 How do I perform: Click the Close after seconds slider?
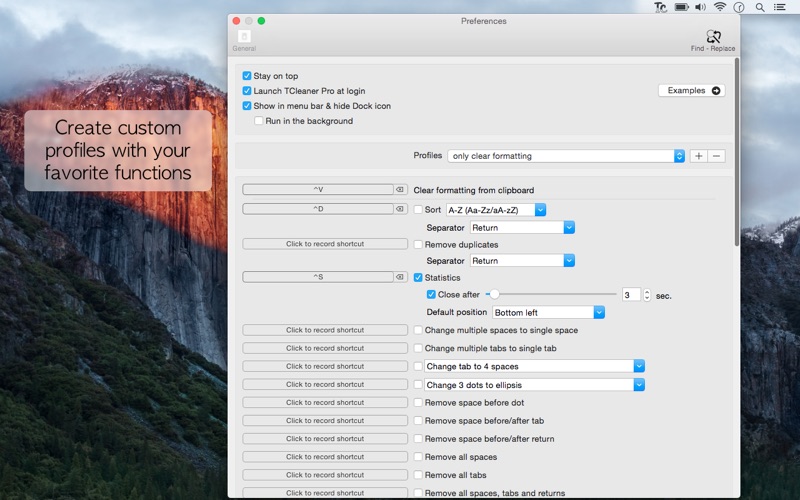(550, 295)
